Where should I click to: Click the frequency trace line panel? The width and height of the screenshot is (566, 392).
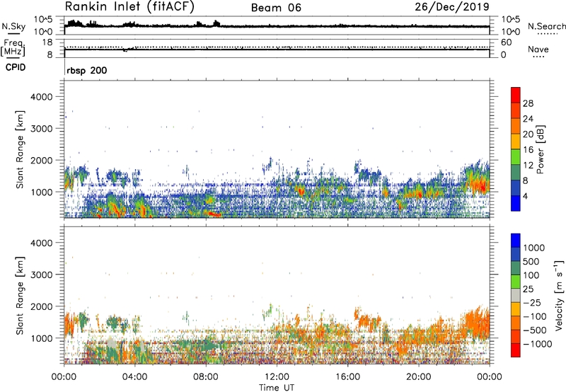point(277,49)
